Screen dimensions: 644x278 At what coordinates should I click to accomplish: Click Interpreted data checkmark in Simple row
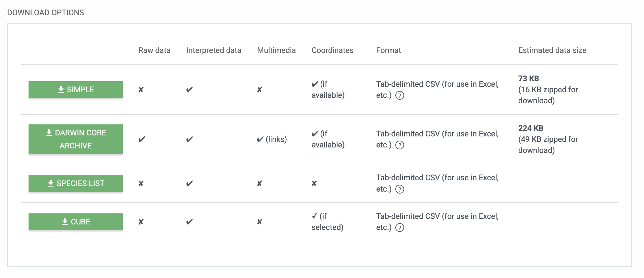pyautogui.click(x=190, y=90)
